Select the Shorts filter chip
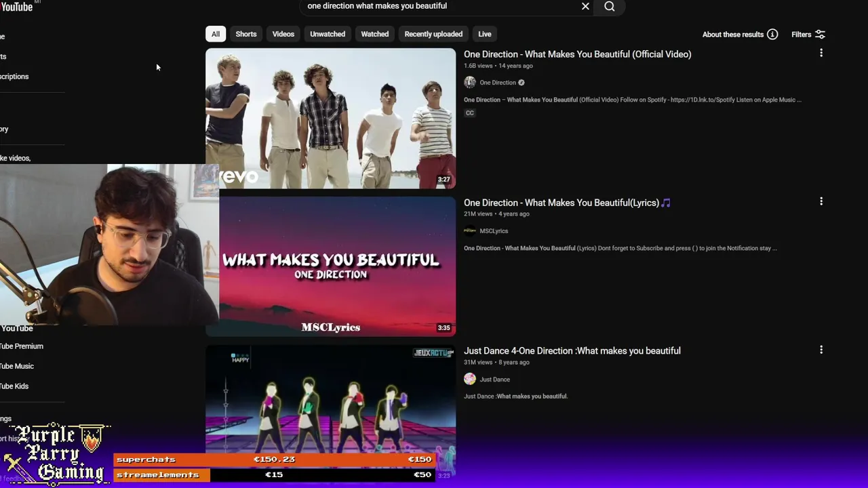 pos(246,34)
